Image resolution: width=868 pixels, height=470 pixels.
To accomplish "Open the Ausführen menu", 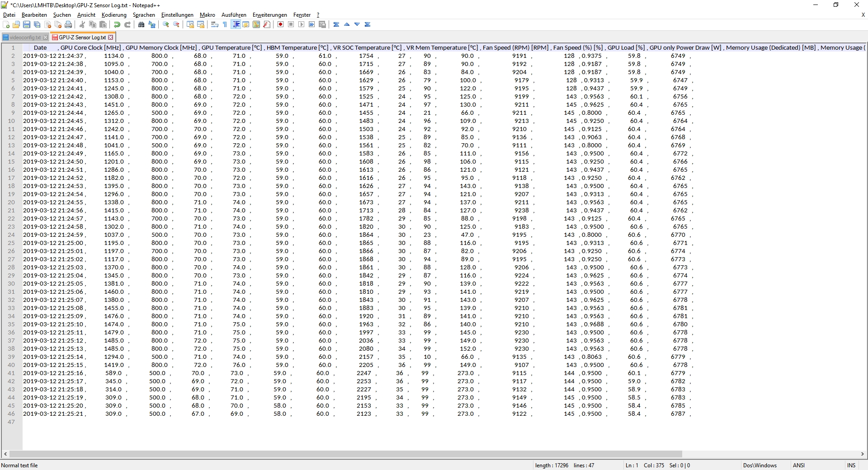I will click(x=234, y=15).
